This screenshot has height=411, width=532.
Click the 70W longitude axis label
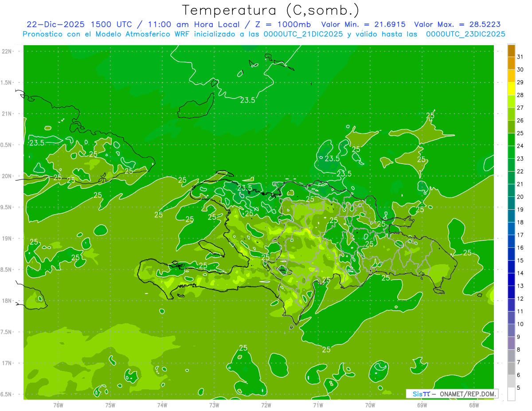click(x=370, y=405)
